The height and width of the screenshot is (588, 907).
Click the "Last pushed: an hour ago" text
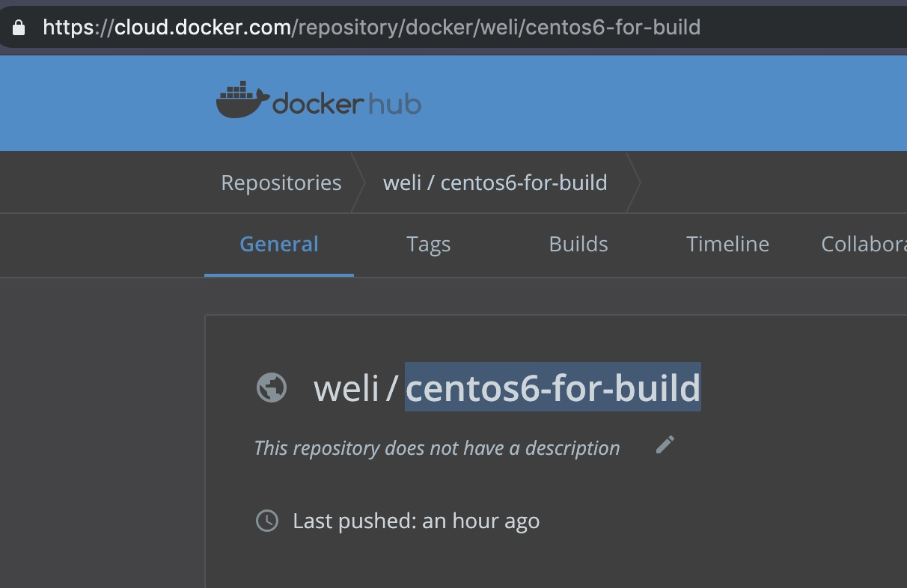(416, 521)
